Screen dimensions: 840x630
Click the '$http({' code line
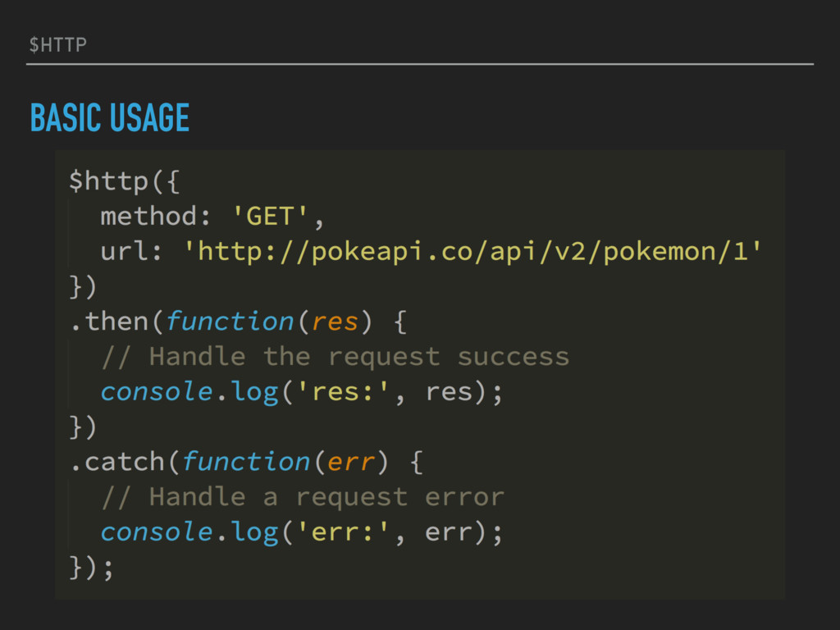pos(125,181)
